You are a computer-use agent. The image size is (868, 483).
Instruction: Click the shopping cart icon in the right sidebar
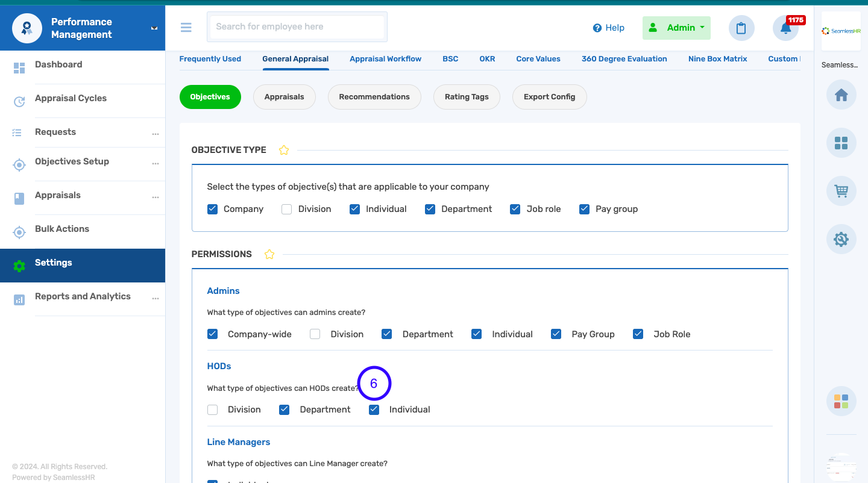tap(841, 191)
